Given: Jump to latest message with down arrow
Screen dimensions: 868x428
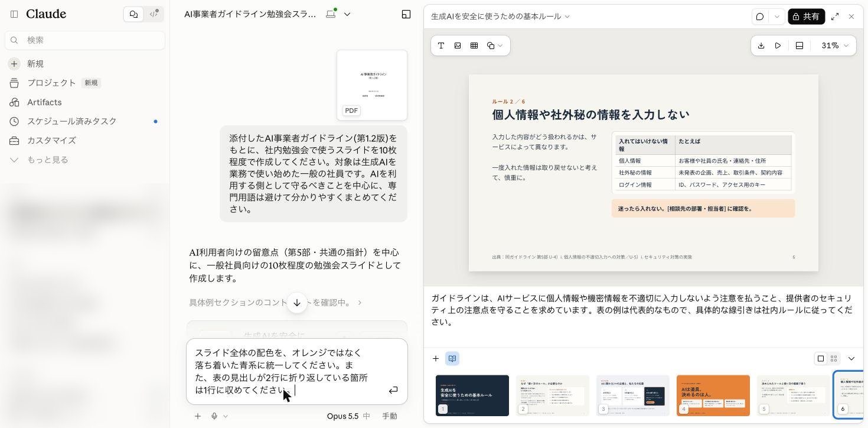Looking at the screenshot, I should pyautogui.click(x=297, y=303).
